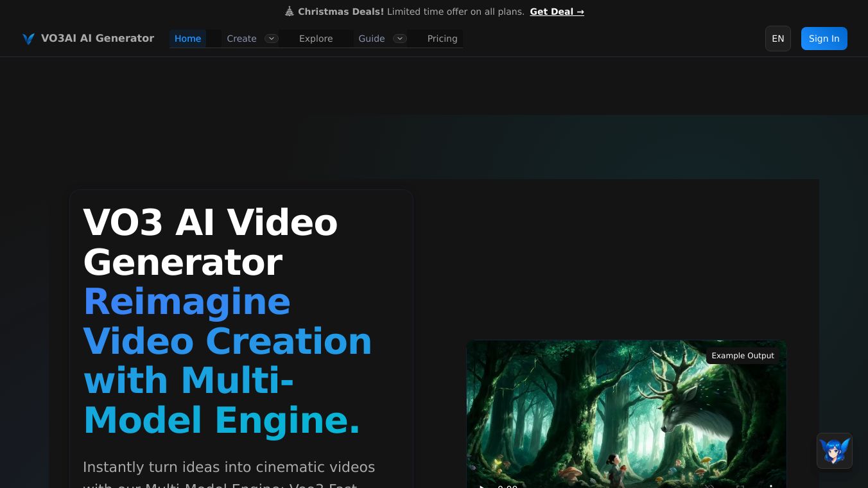Open the EN language selector

tap(778, 39)
